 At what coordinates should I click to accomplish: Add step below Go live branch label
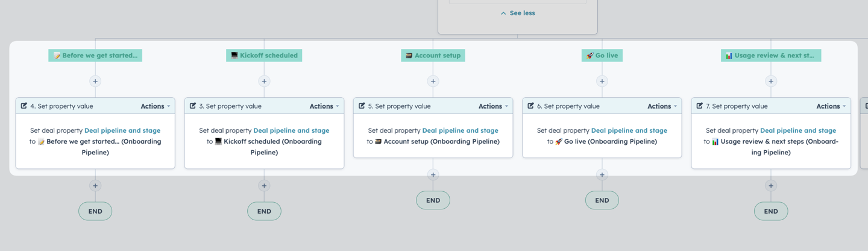pos(602,81)
